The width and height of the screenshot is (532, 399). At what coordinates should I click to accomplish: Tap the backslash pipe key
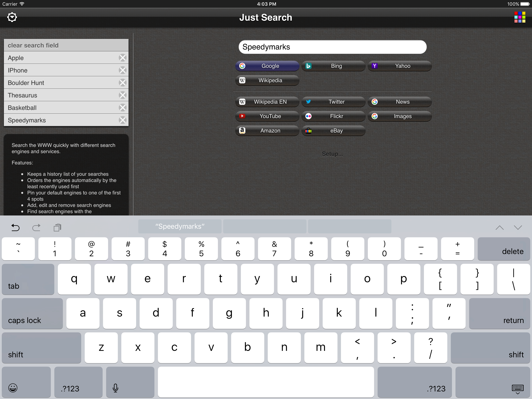click(x=514, y=279)
